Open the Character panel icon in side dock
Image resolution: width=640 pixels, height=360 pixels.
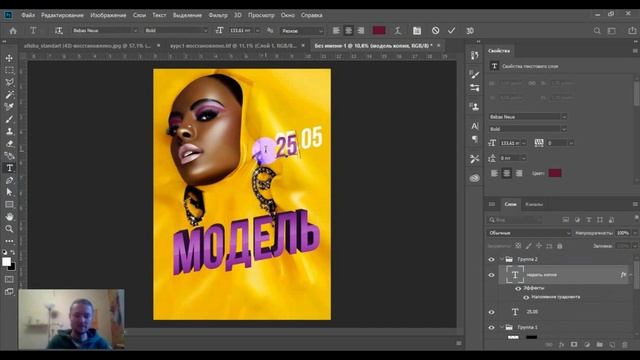click(475, 126)
